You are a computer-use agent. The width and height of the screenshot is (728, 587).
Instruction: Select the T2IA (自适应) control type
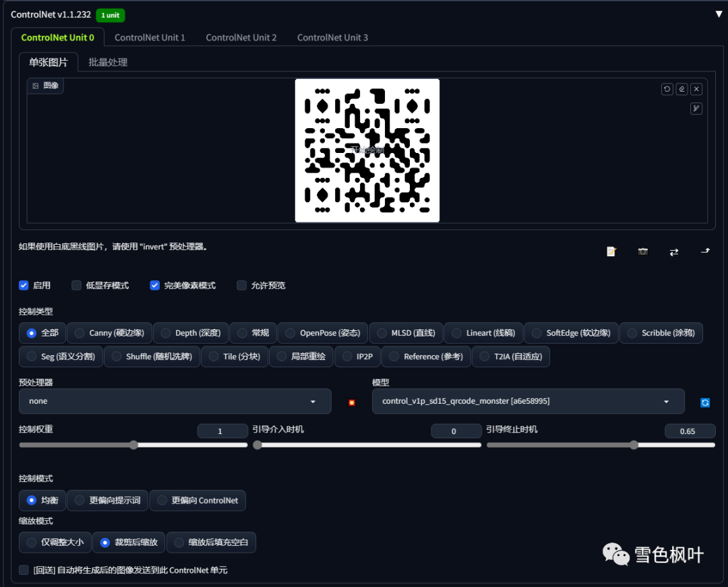[x=511, y=357]
